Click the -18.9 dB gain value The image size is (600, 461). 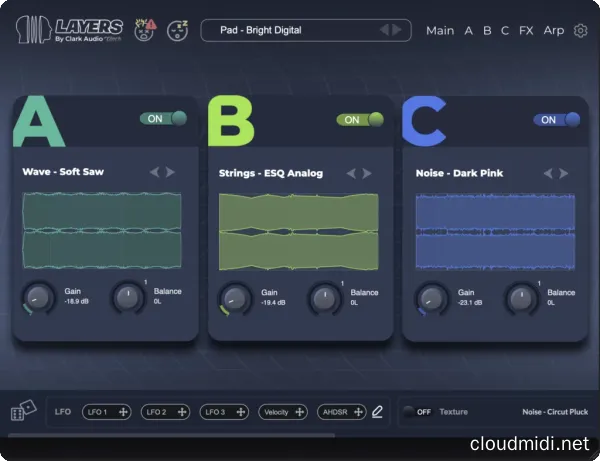[x=77, y=301]
